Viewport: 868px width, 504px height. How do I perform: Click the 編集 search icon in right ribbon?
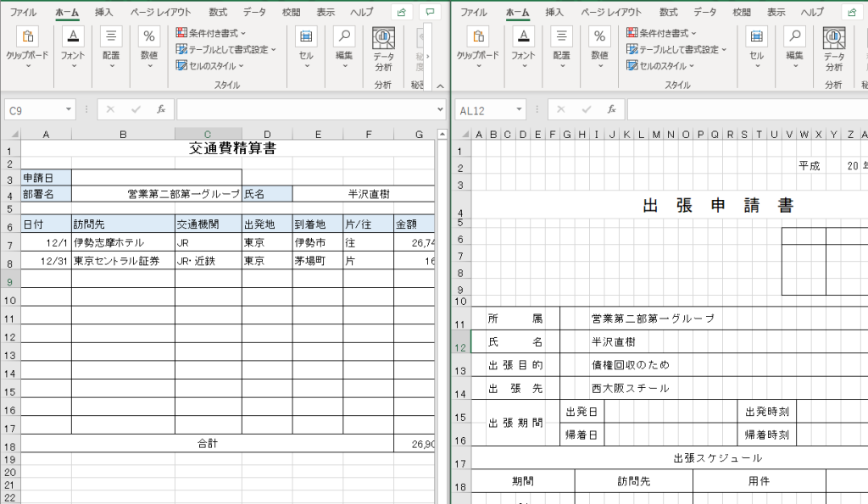[794, 36]
